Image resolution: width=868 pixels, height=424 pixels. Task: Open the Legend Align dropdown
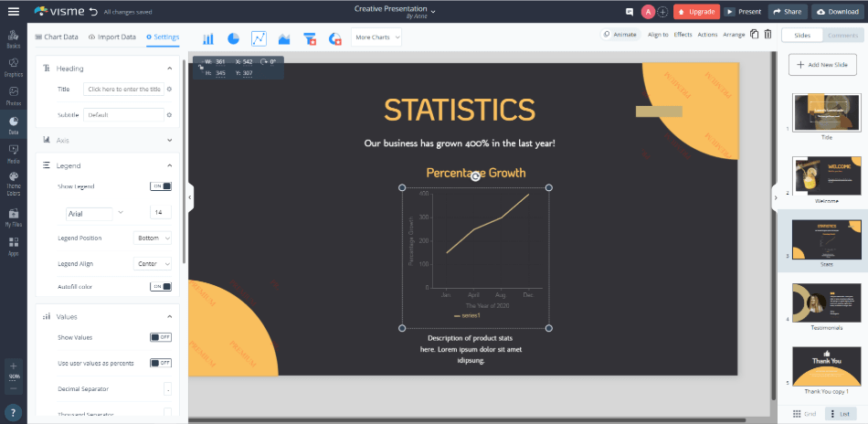pyautogui.click(x=153, y=264)
